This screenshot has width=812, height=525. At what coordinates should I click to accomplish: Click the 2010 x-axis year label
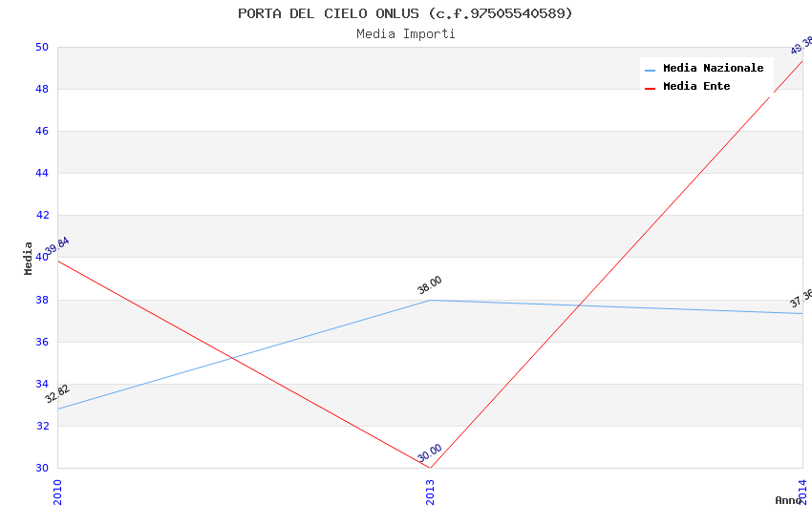click(x=57, y=492)
